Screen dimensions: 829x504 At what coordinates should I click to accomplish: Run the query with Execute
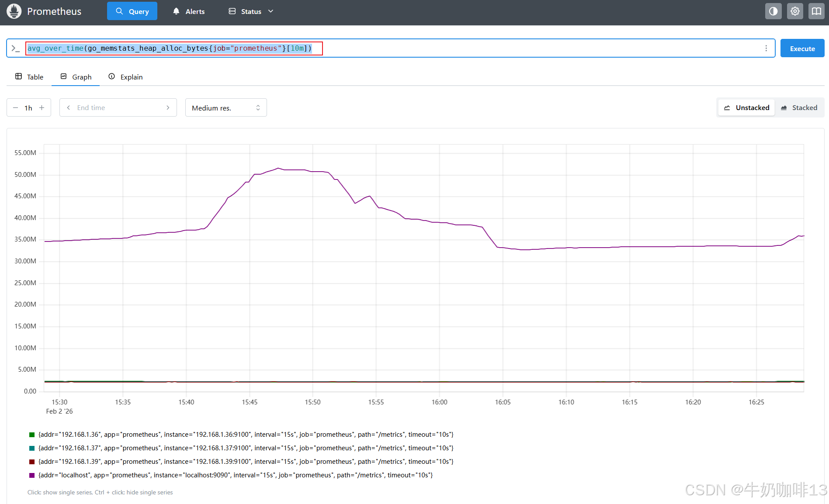(x=802, y=48)
